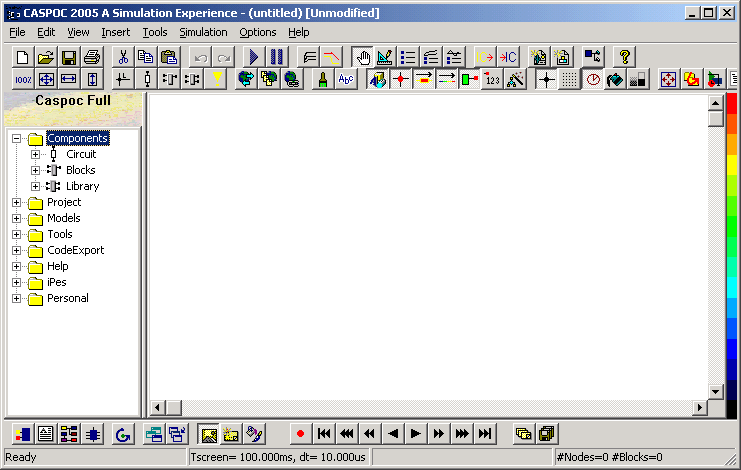741x470 pixels.
Task: Select the hand pan tool
Action: pos(363,58)
